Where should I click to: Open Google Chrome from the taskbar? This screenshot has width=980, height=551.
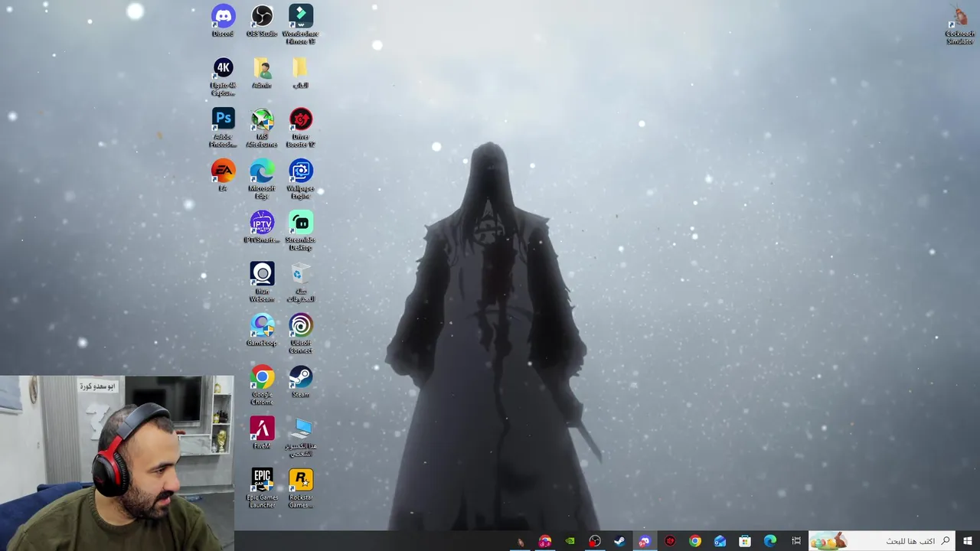click(x=694, y=541)
